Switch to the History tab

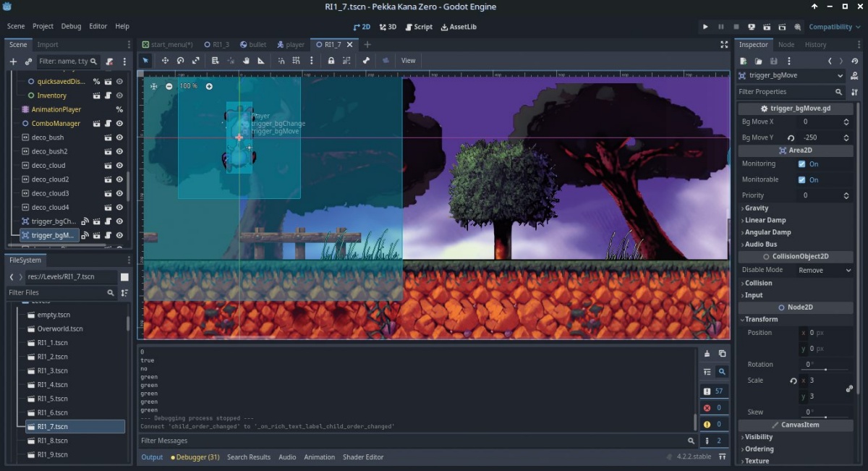click(815, 45)
